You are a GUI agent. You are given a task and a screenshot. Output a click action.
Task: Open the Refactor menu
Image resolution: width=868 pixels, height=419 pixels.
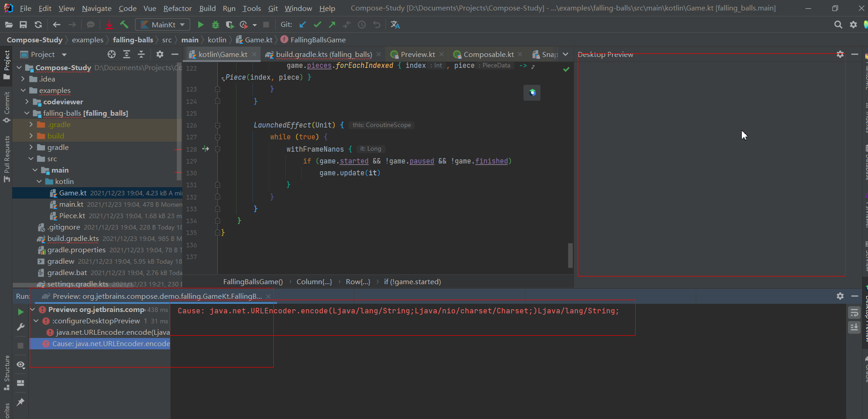coord(177,8)
